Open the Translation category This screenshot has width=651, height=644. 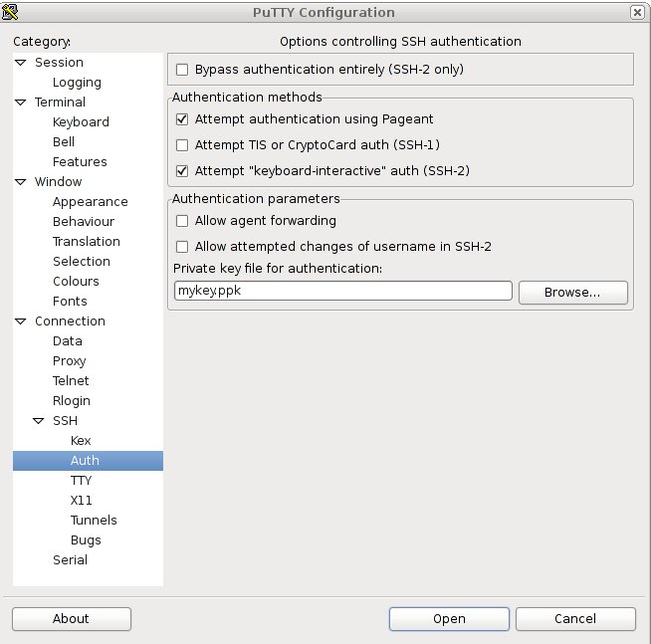coord(87,242)
